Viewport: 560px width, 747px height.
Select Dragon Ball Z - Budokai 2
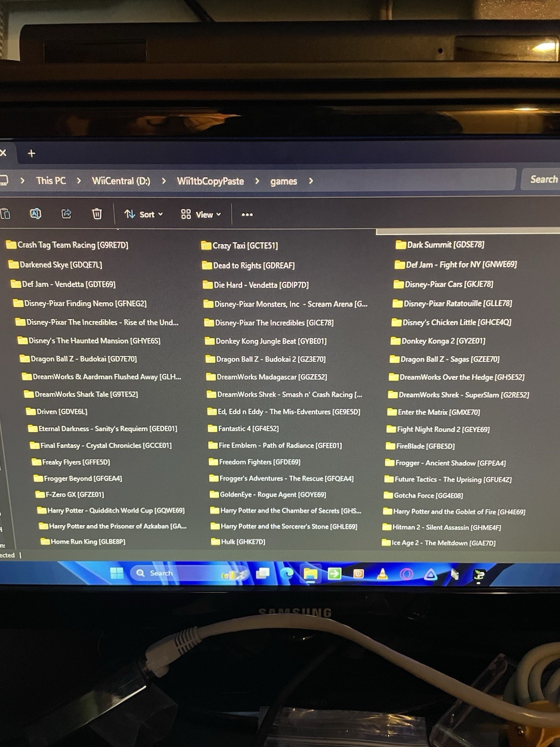[266, 359]
